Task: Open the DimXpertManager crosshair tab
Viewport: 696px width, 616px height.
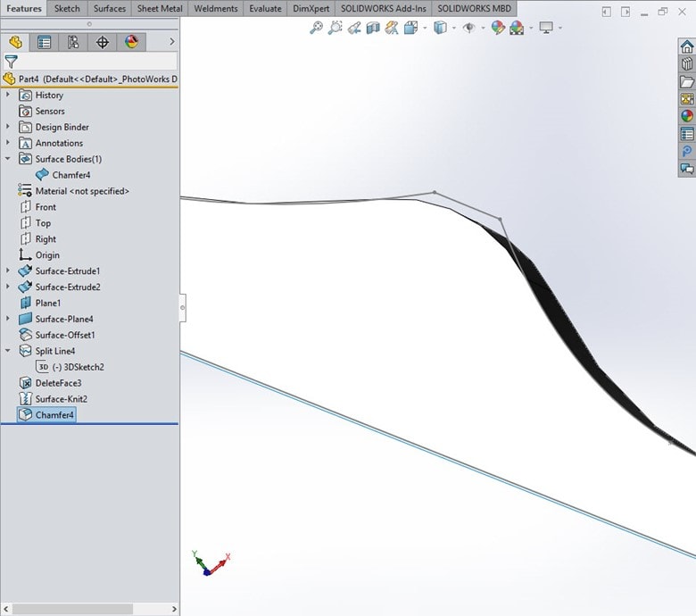Action: 103,42
